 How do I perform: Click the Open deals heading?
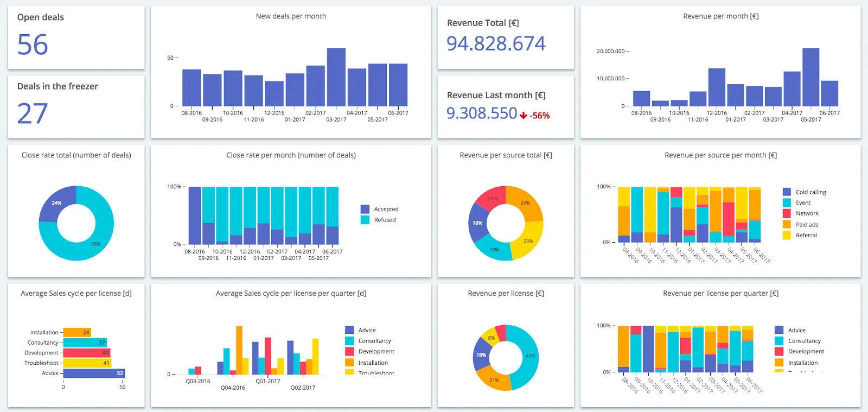41,17
